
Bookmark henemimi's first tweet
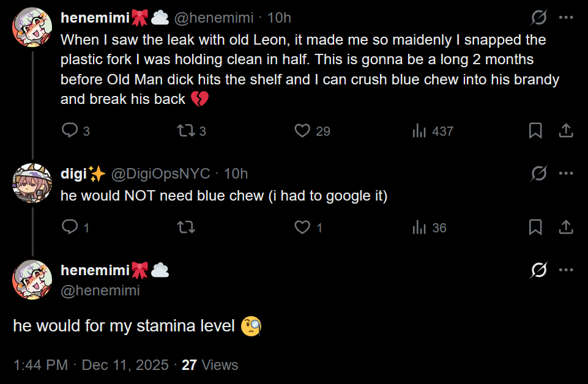(x=535, y=130)
